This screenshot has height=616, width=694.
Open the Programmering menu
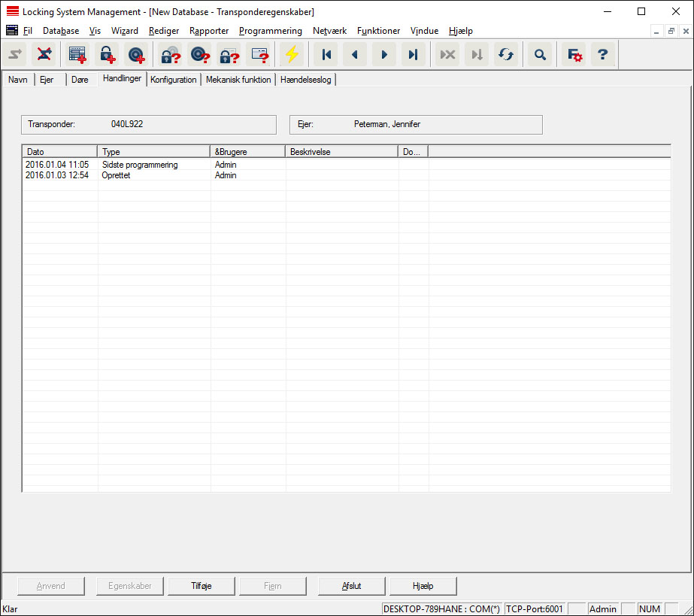click(270, 31)
